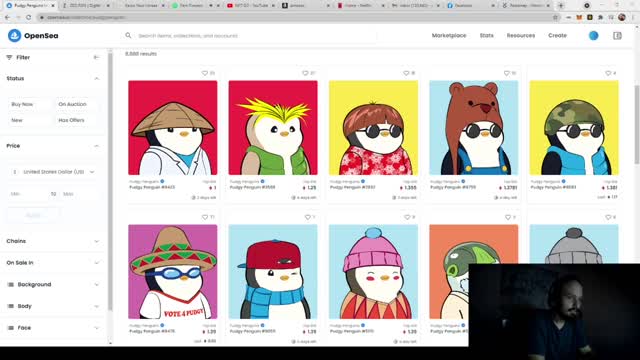
Task: Click the search magnifier icon
Action: (128, 36)
